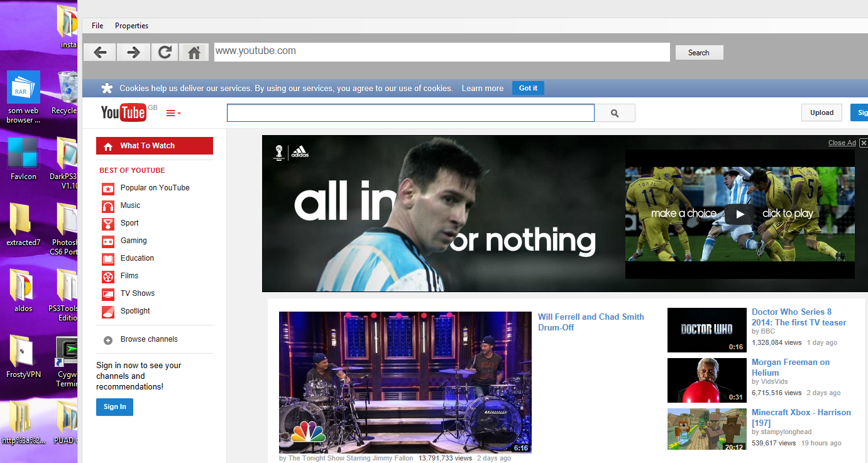Open Morgan Freeman on Helium title
Viewport: 868px width, 463px height.
791,368
